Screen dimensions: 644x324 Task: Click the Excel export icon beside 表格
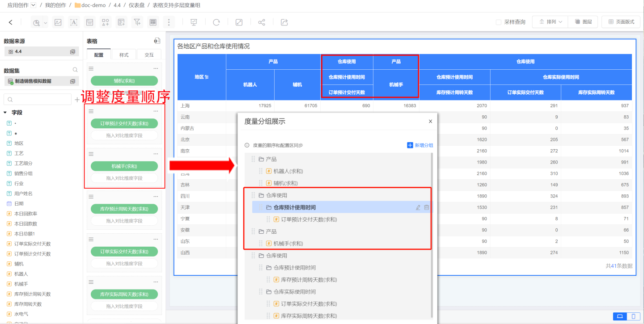[157, 41]
